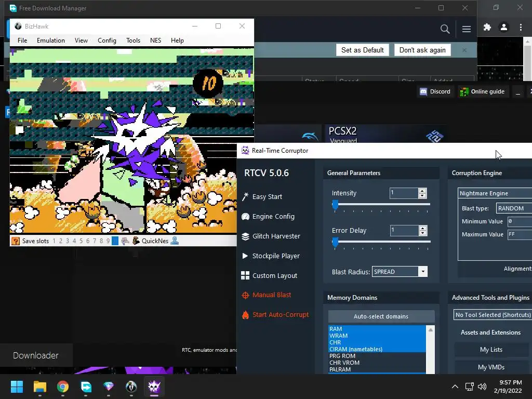Image resolution: width=532 pixels, height=399 pixels.
Task: Open Custom Layout in RTC
Action: 269,275
